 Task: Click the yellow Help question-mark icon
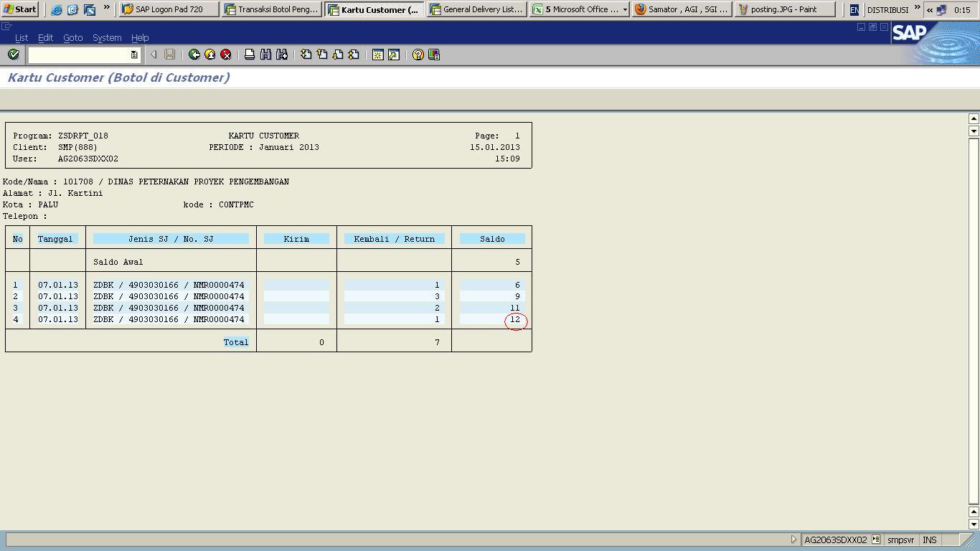point(418,55)
